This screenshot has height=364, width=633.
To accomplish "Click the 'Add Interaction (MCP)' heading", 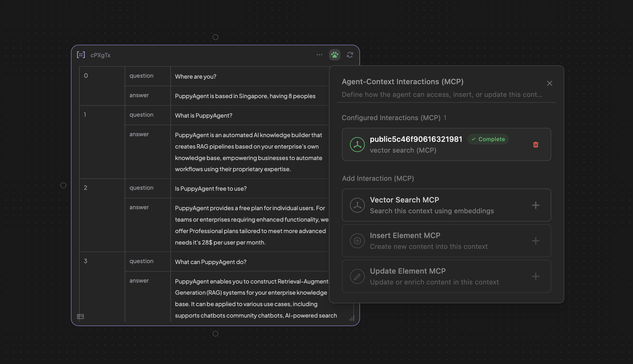I will click(x=378, y=179).
